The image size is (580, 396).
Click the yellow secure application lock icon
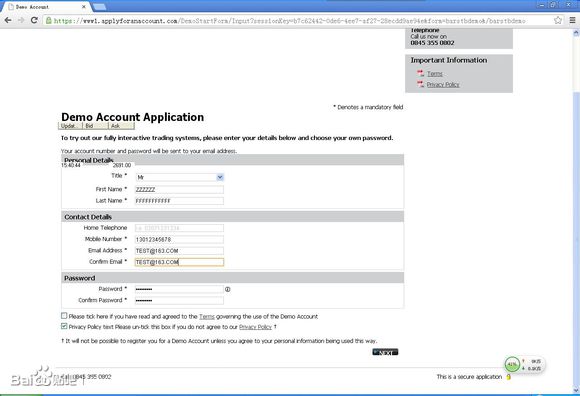508,377
